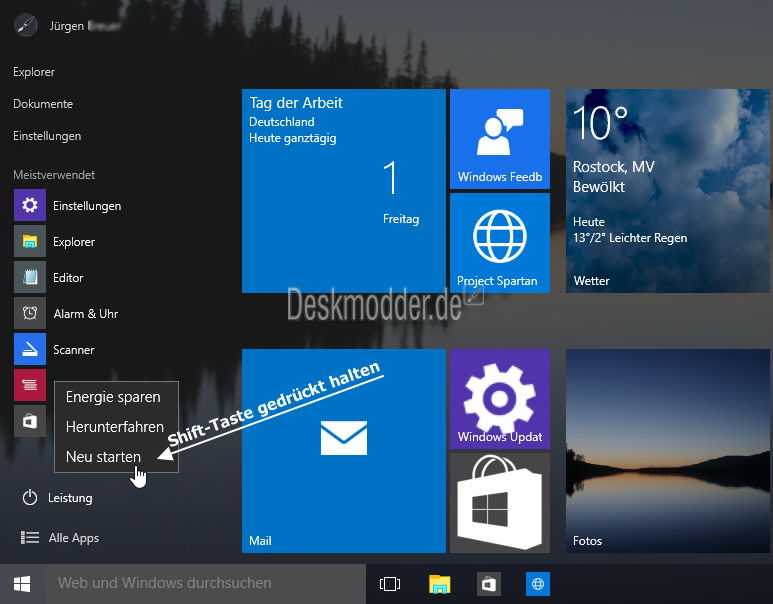The width and height of the screenshot is (773, 604).
Task: Open the Editor notepad icon
Action: tap(30, 277)
